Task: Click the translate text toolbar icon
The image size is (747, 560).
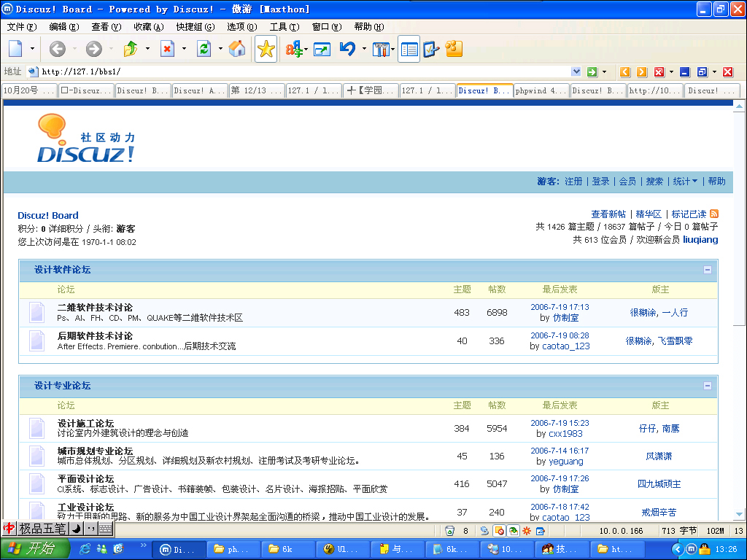Action: pos(294,49)
